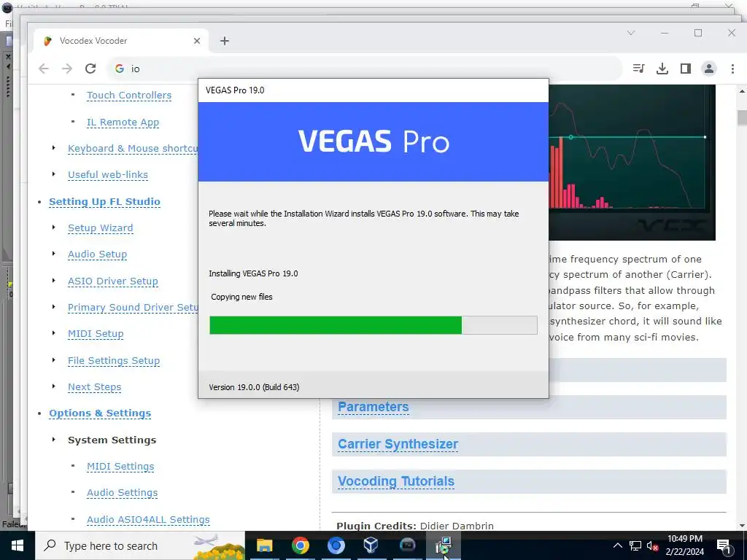
Task: Expand the Parameters section heading
Action: tap(373, 407)
